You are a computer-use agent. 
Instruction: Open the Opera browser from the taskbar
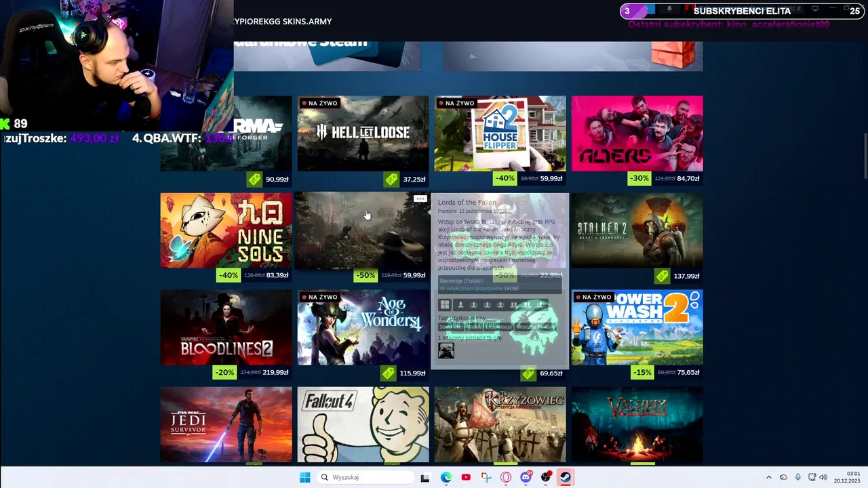[x=506, y=478]
